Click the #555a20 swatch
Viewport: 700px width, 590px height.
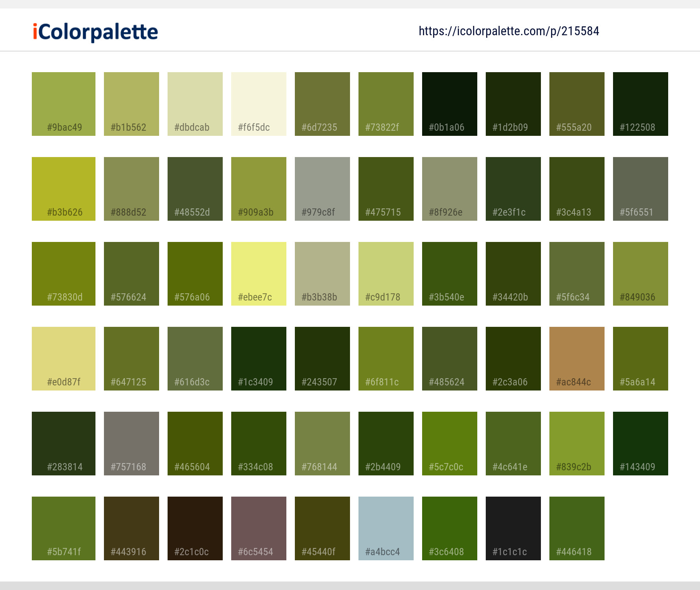[x=577, y=104]
